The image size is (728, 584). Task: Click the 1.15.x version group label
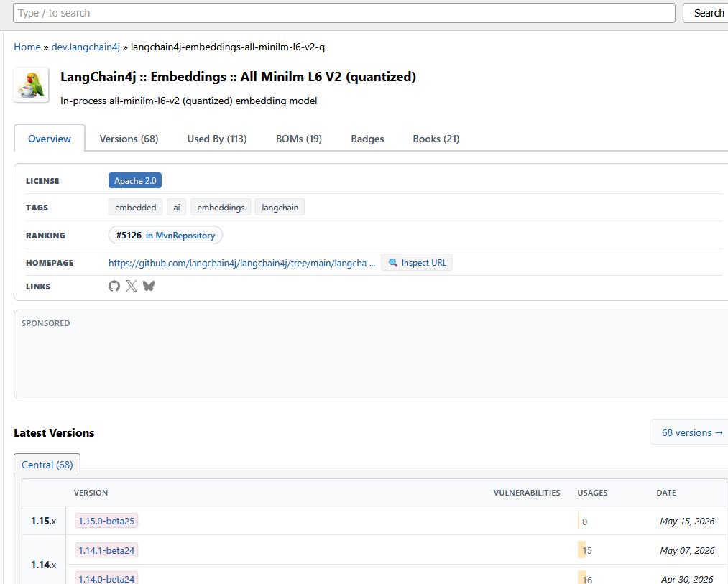click(44, 521)
